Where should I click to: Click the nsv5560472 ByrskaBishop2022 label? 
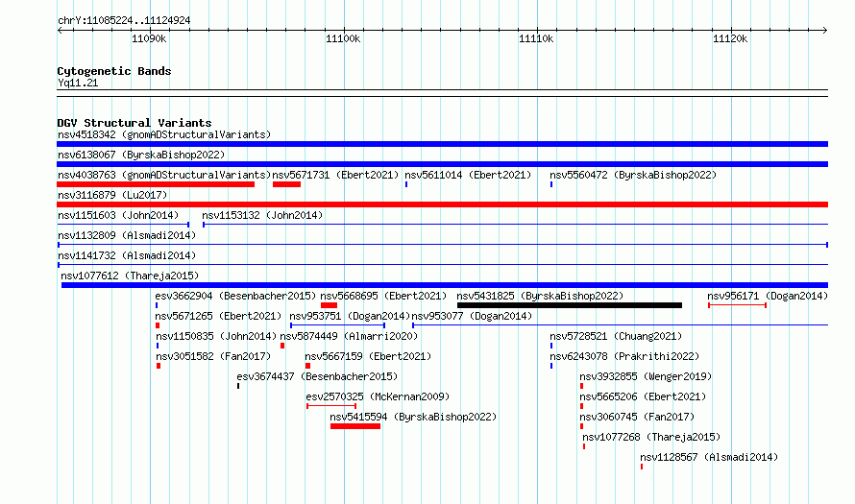point(633,175)
